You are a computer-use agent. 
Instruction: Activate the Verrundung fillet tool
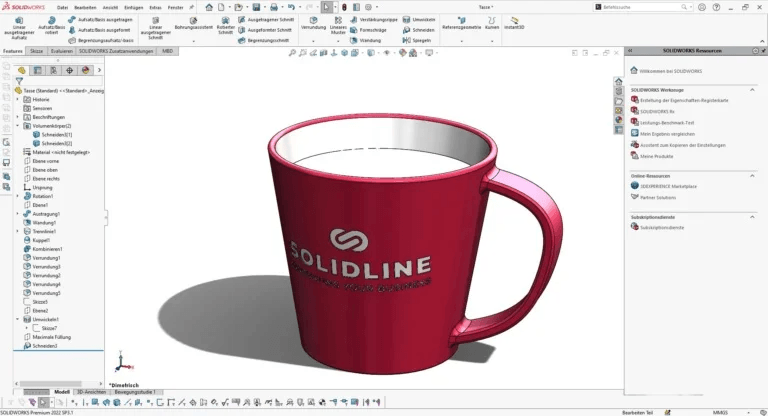[x=313, y=24]
